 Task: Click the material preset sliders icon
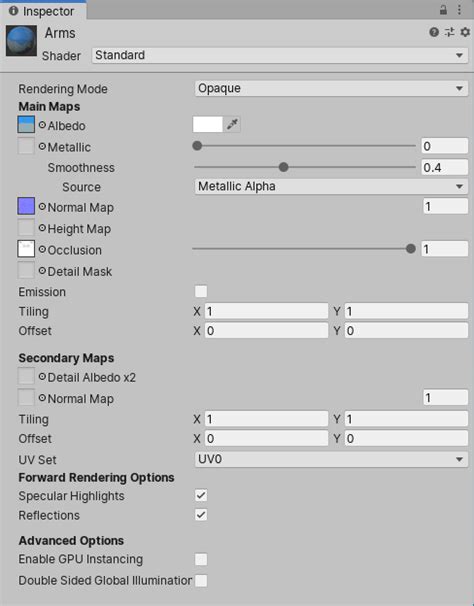click(449, 32)
